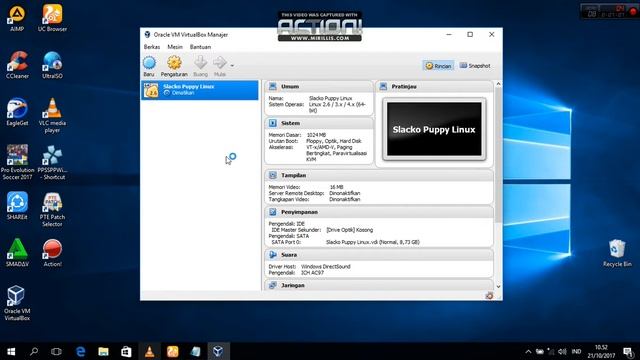
Task: Open the Bantuan menu
Action: pos(200,47)
